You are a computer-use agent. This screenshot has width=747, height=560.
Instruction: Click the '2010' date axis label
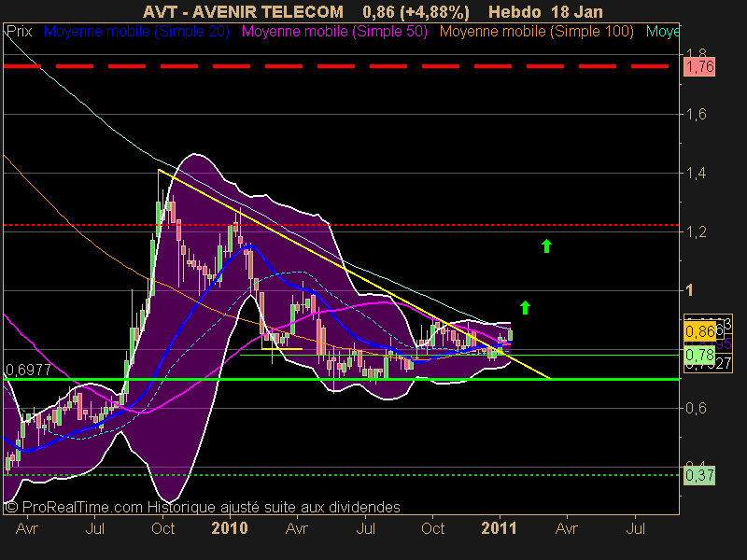230,528
